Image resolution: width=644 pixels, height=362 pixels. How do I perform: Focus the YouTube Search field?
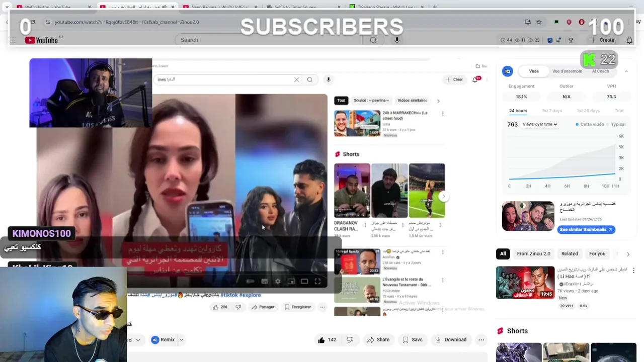coord(269,40)
